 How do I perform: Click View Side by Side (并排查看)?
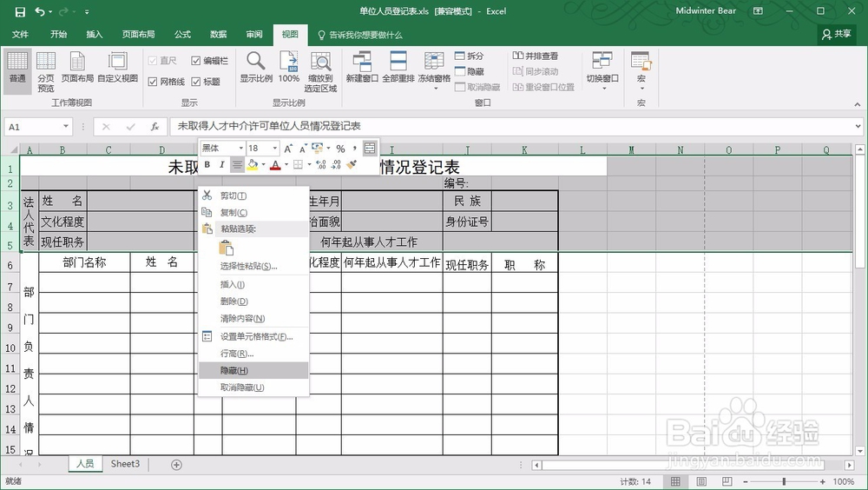tap(536, 56)
